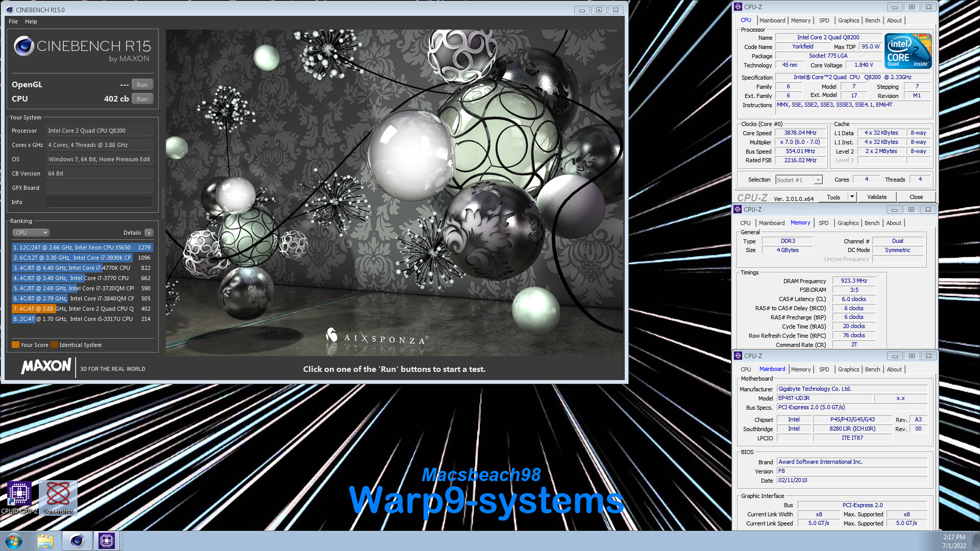Click the MAXON logo in the footer
Viewport: 980px width, 551px height.
click(46, 366)
